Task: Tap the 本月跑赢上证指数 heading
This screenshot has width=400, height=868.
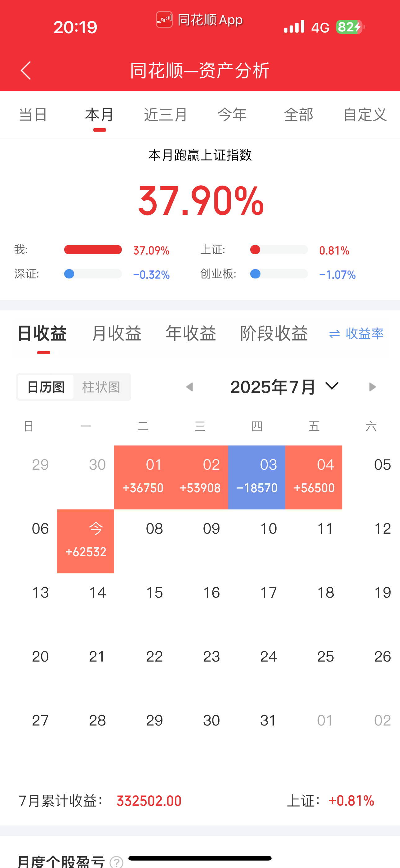Action: pyautogui.click(x=200, y=155)
